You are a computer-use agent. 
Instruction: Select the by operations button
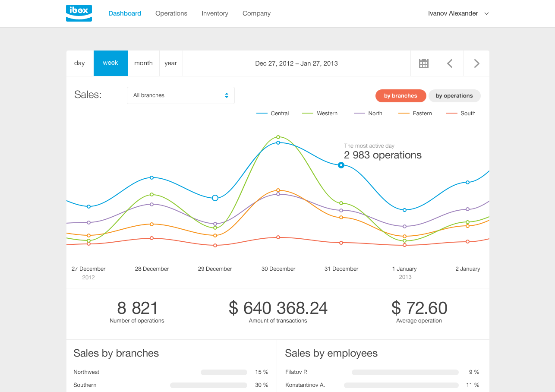pos(454,96)
